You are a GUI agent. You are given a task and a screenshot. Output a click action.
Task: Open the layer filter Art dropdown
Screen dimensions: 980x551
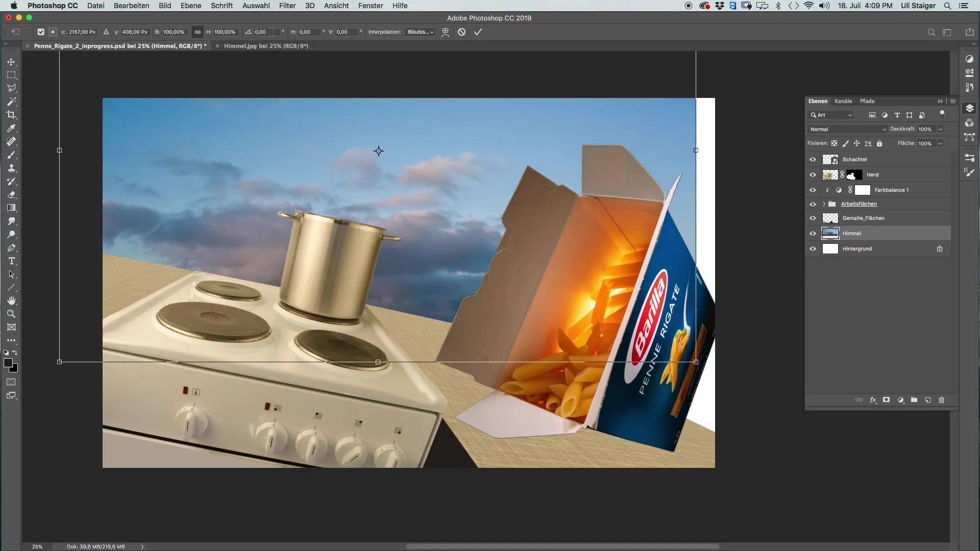(830, 115)
